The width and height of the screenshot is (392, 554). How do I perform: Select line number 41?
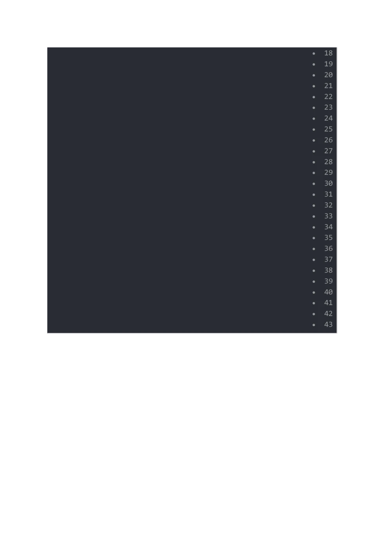(328, 302)
